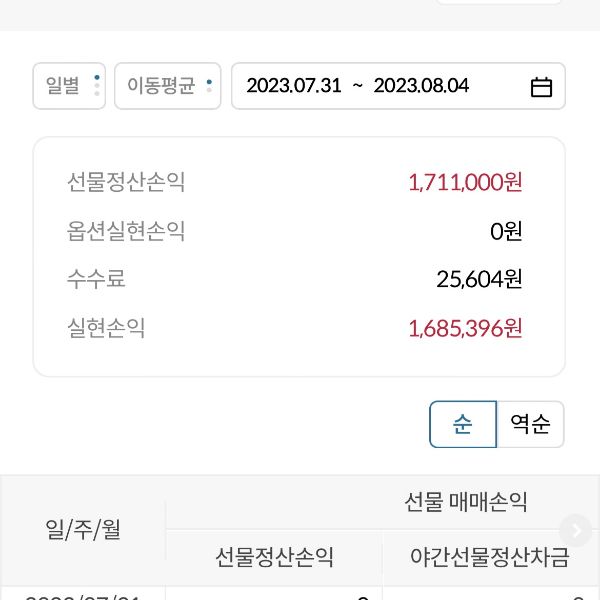
Task: Click the 일/주/월 column header
Action: pyautogui.click(x=83, y=530)
